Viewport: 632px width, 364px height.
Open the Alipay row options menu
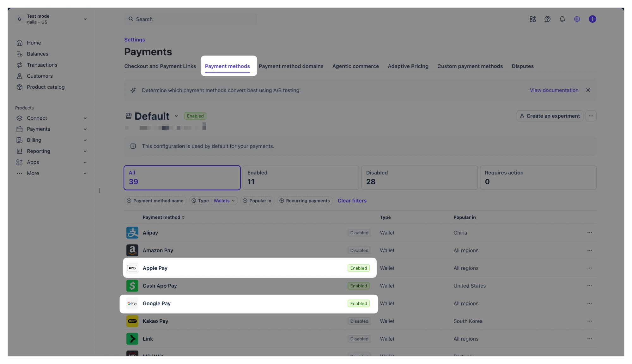[x=590, y=233]
